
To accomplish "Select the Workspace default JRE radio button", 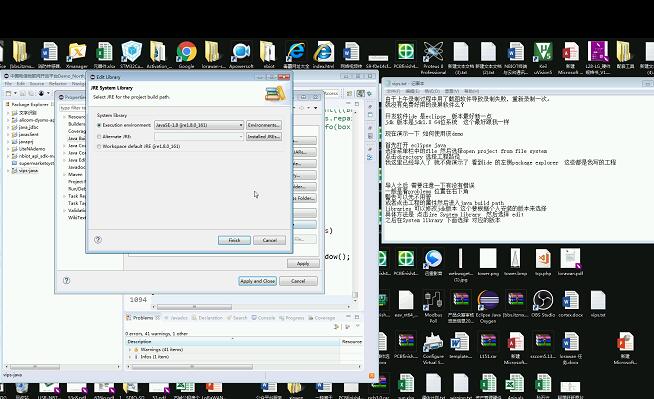I will coord(99,146).
